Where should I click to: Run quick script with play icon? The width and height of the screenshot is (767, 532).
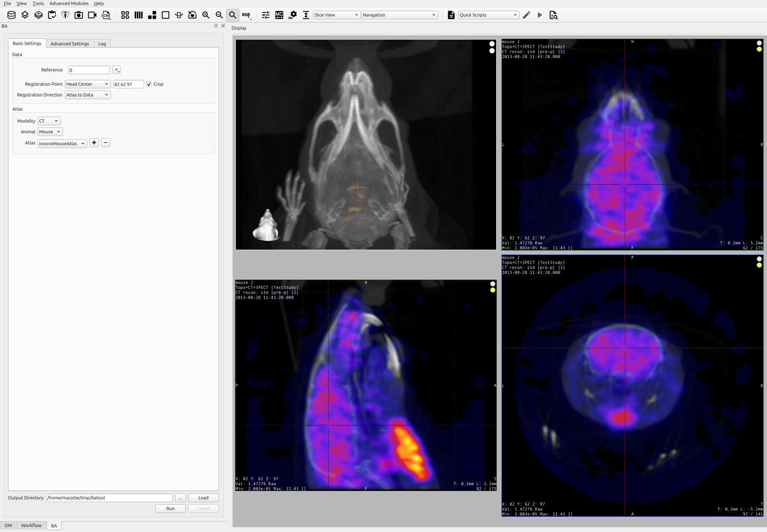540,15
